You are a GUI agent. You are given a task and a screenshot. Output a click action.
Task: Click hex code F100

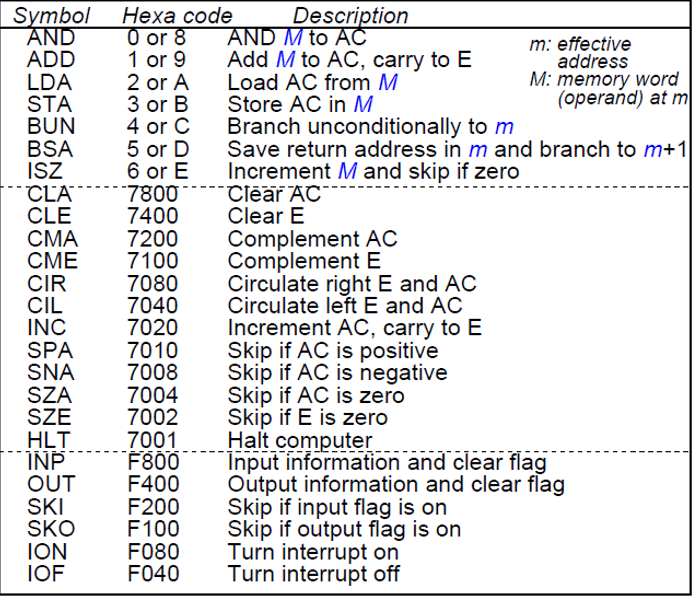(x=153, y=529)
